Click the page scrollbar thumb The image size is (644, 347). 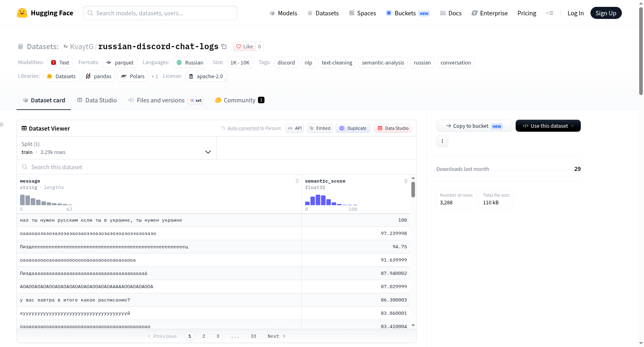click(641, 51)
